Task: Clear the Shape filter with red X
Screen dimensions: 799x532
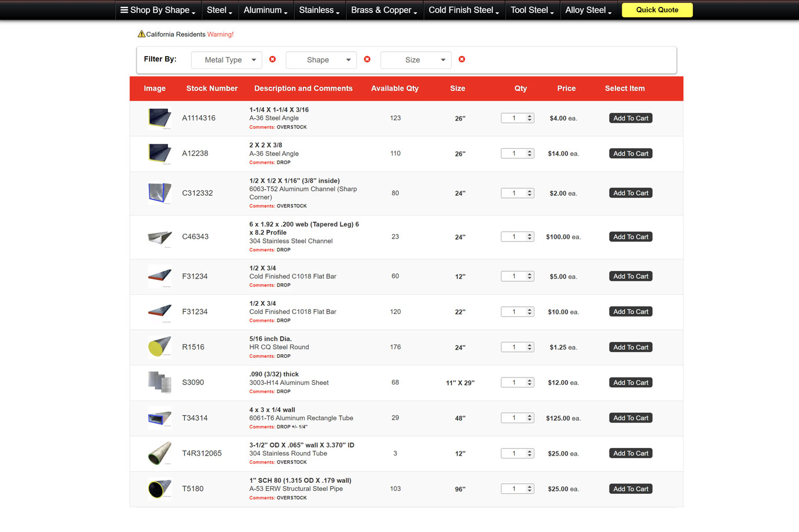Action: tap(367, 59)
